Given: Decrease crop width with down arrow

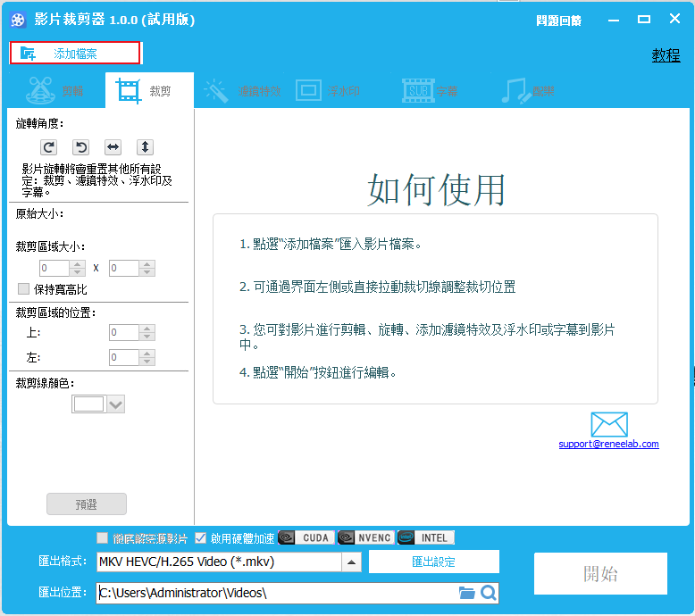Looking at the screenshot, I should pyautogui.click(x=77, y=272).
